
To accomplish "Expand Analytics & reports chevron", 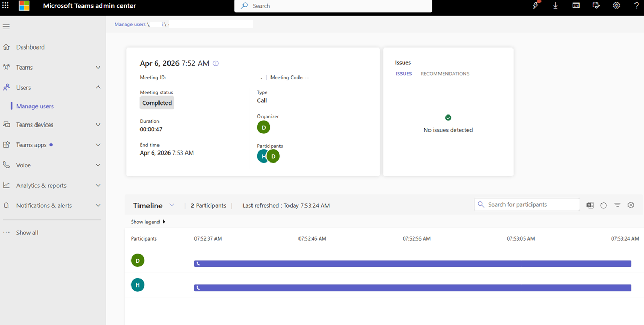I will pyautogui.click(x=98, y=185).
